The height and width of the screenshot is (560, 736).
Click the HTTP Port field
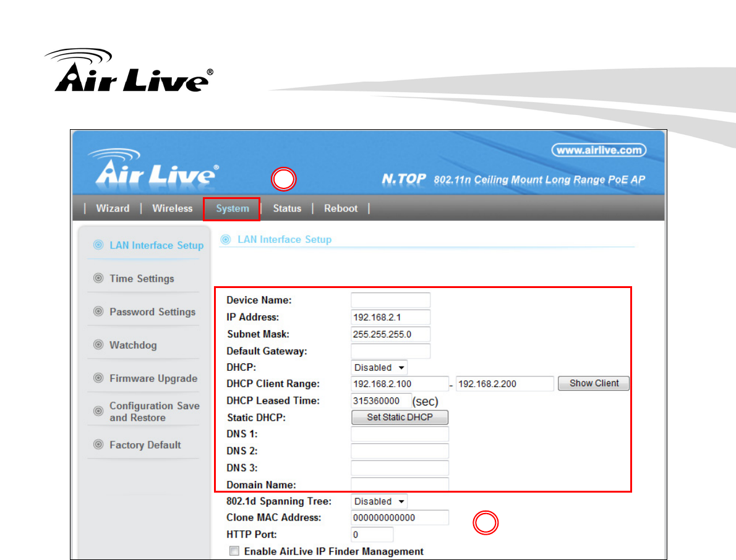(x=372, y=535)
